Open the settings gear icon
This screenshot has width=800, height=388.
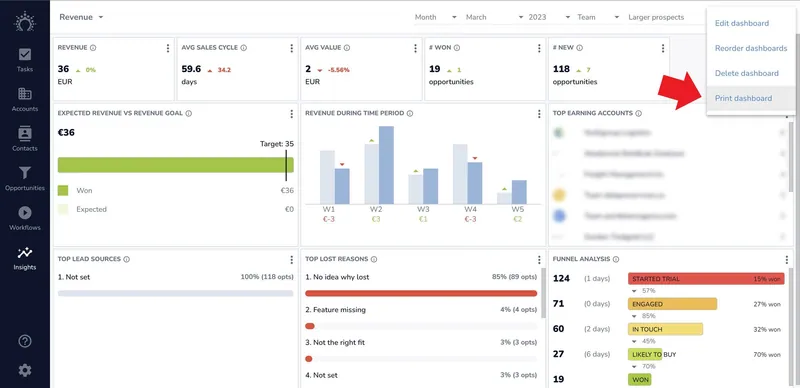pos(24,370)
